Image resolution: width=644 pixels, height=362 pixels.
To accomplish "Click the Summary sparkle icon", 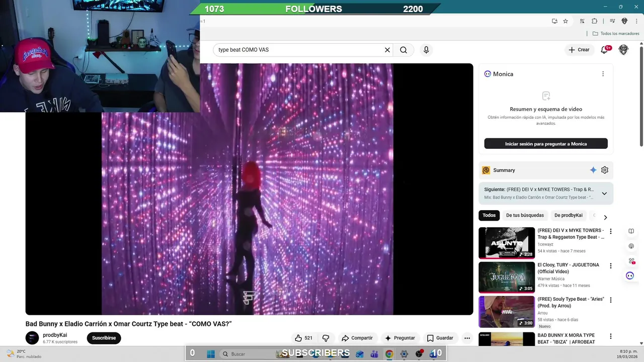I will click(x=593, y=170).
